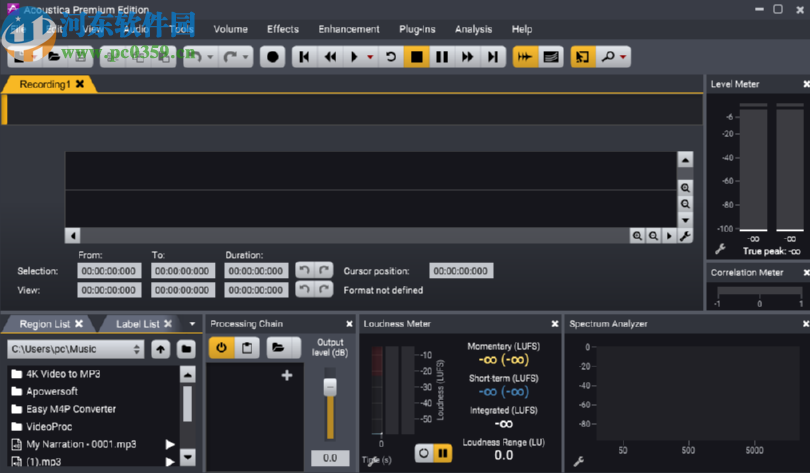Click the Fast Forward transport button
The image size is (810, 473).
click(467, 57)
